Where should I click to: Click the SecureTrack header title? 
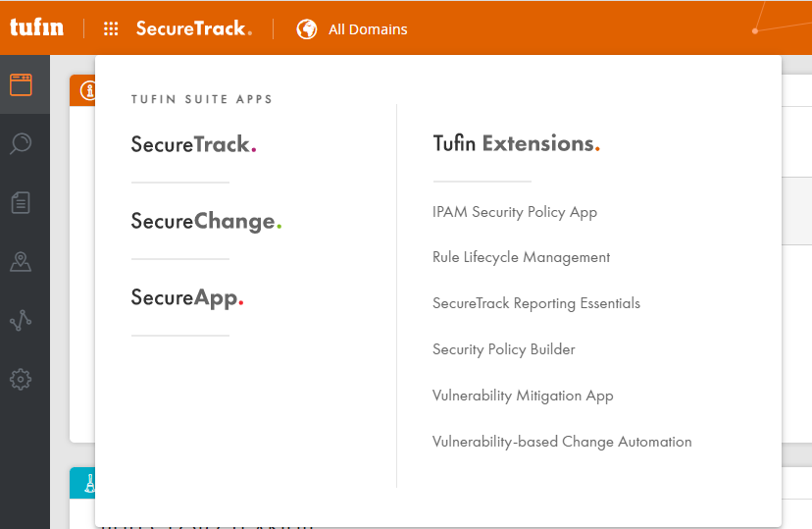pyautogui.click(x=193, y=28)
